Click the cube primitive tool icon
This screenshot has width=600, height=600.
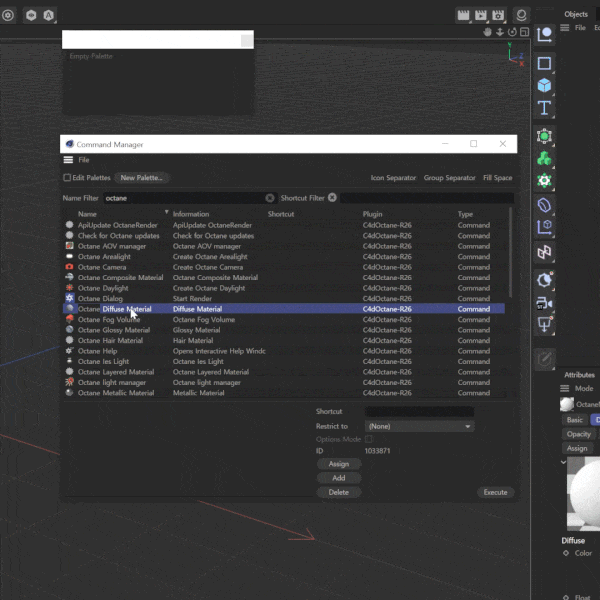tap(544, 85)
